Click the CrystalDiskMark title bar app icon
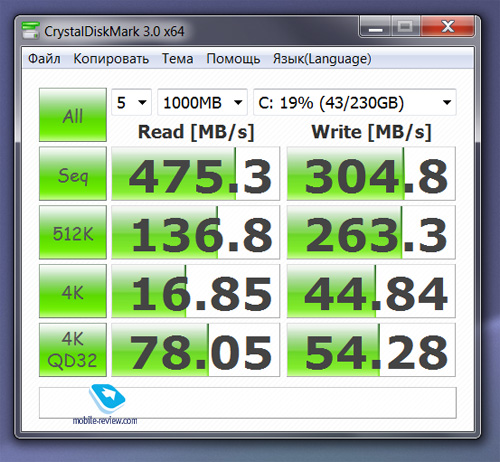Screen dimensions: 500x462 [31, 30]
